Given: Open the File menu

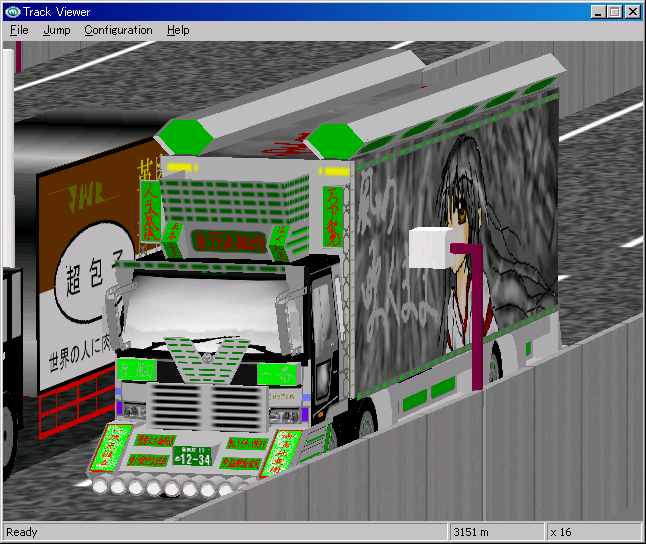Looking at the screenshot, I should tap(19, 30).
